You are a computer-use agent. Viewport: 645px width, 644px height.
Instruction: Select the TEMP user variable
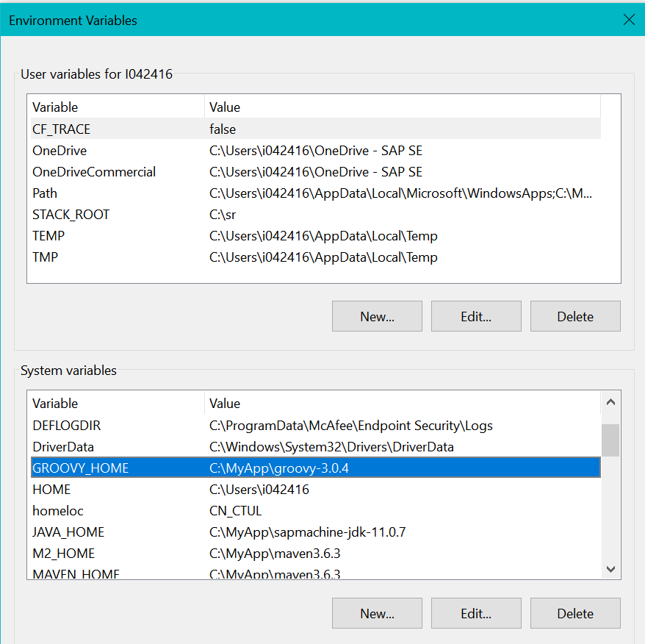point(48,236)
